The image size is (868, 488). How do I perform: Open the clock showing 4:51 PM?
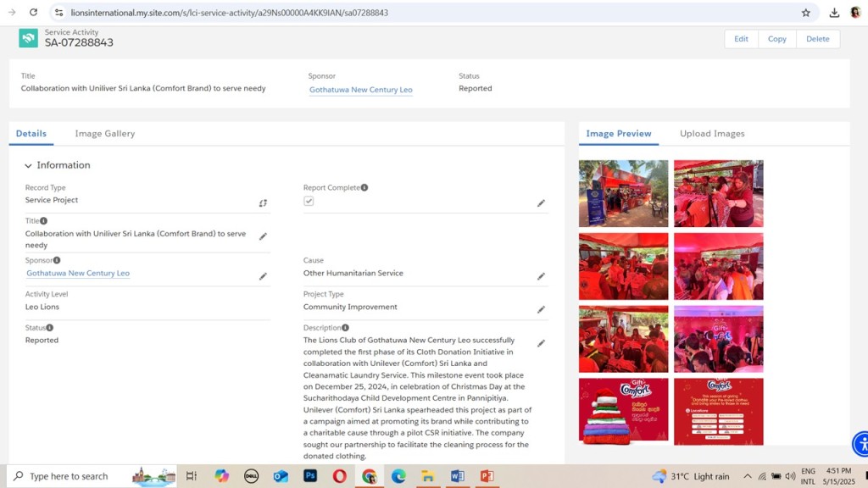coord(838,476)
